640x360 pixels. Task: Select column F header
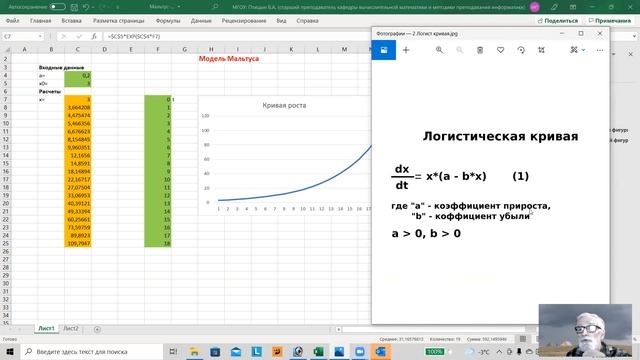click(158, 49)
